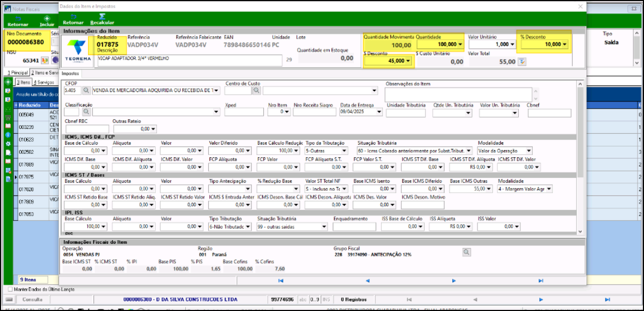This screenshot has height=311, width=644.
Task: Go to the last record in the Notas Fiscais status bar
Action: point(608,300)
